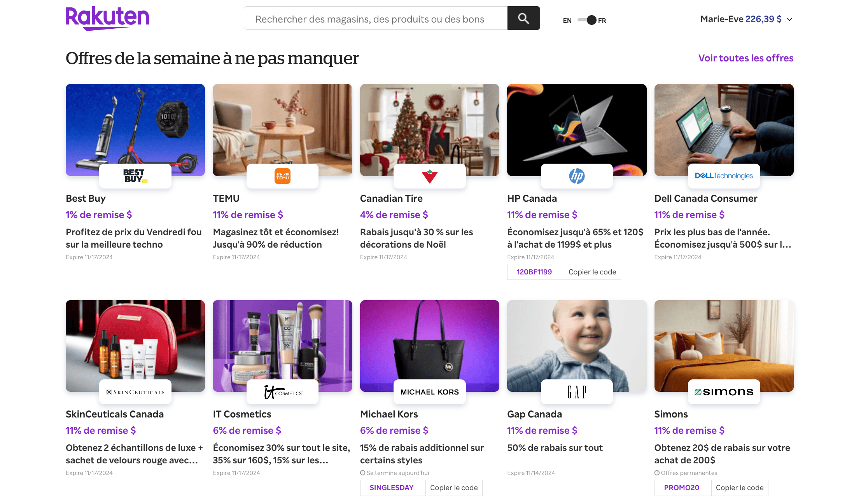Open the Canadian Tire Christmas tree image

coord(430,130)
